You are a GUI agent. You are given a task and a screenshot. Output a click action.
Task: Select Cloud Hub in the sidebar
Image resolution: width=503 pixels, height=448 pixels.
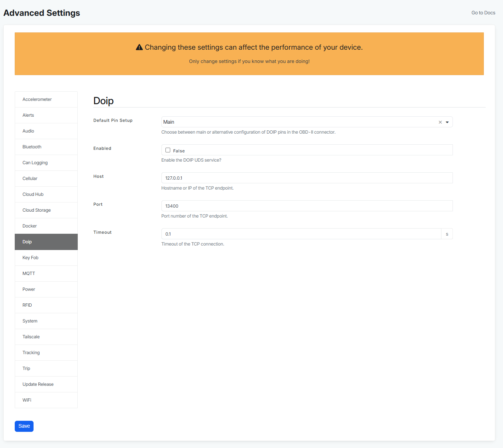tap(46, 194)
